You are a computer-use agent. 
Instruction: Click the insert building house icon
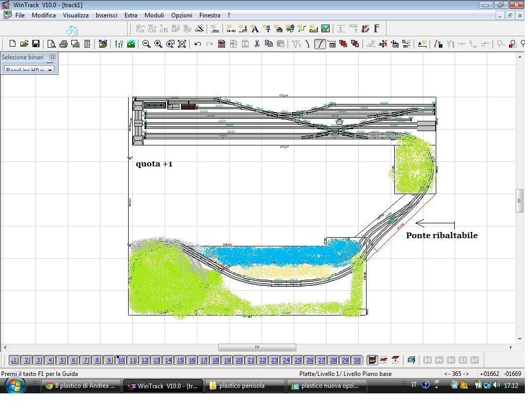tap(278, 29)
